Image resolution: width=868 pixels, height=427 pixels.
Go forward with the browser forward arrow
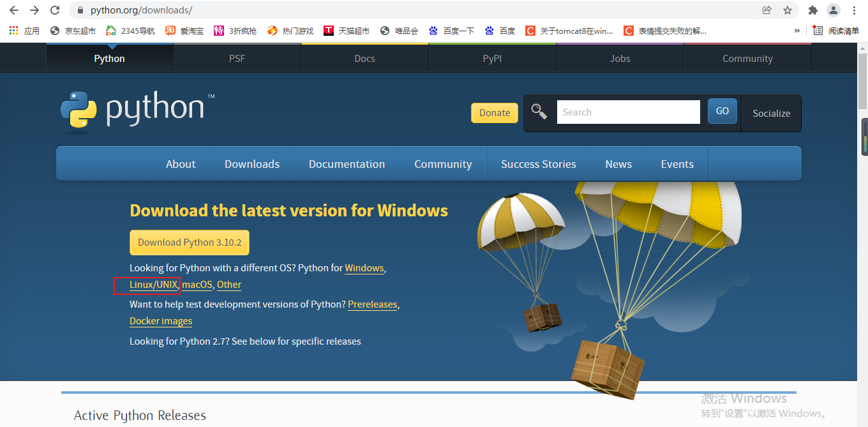click(34, 10)
